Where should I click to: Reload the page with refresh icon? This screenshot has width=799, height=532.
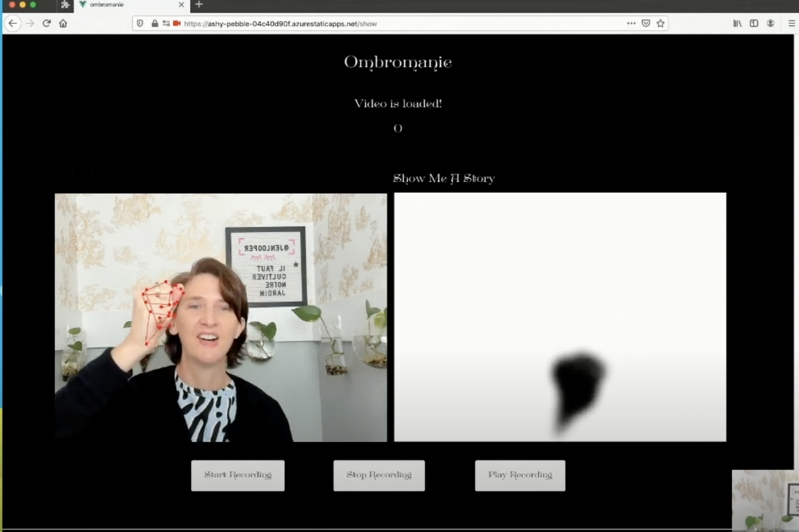tap(46, 23)
